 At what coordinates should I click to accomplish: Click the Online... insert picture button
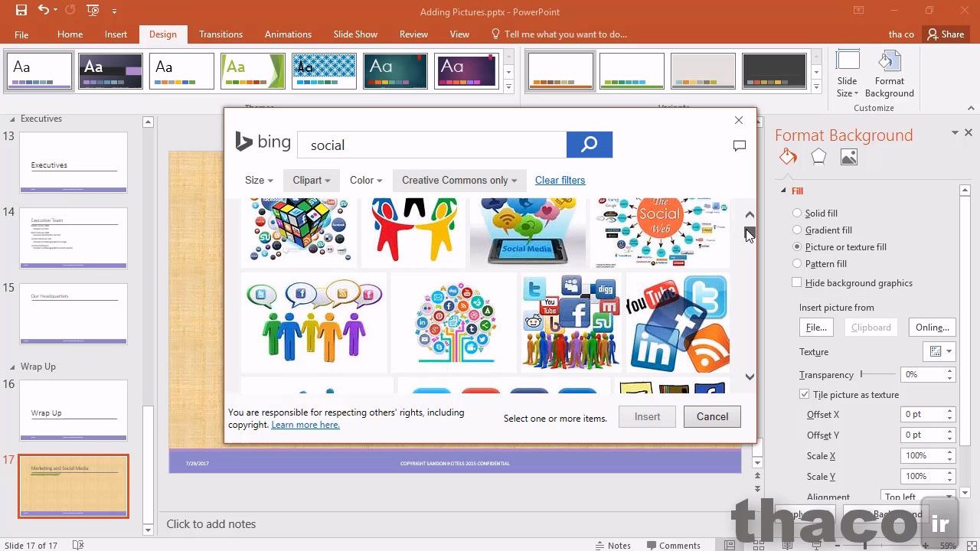[x=932, y=327]
